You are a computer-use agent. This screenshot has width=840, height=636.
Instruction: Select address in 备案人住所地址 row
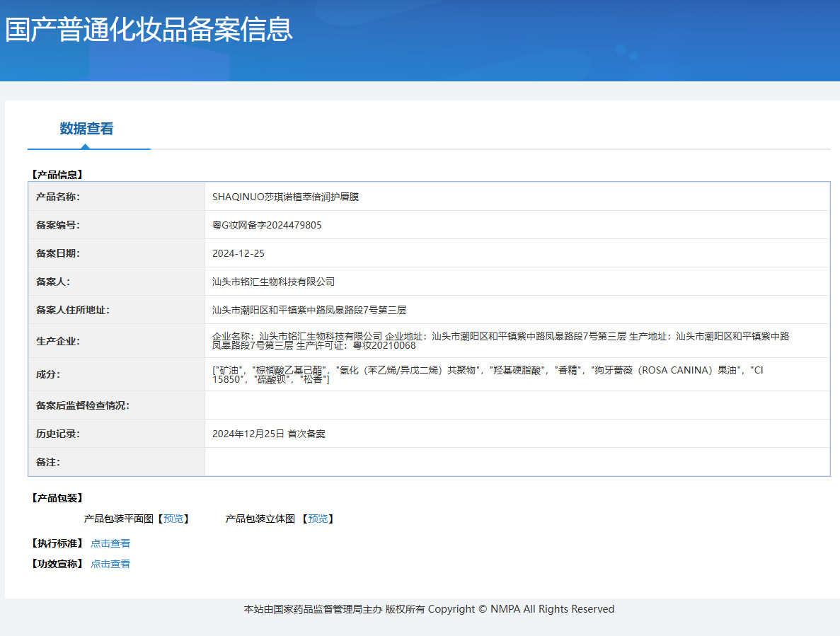tap(309, 310)
